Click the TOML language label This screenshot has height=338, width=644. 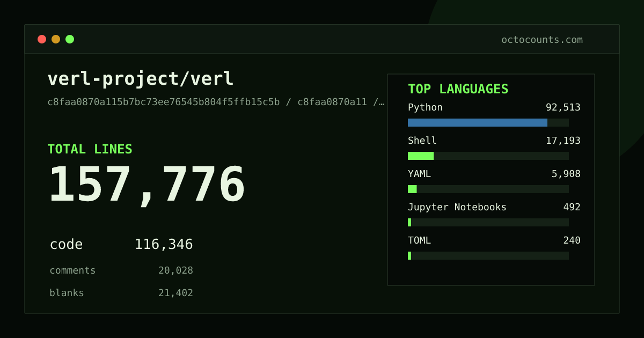point(419,240)
